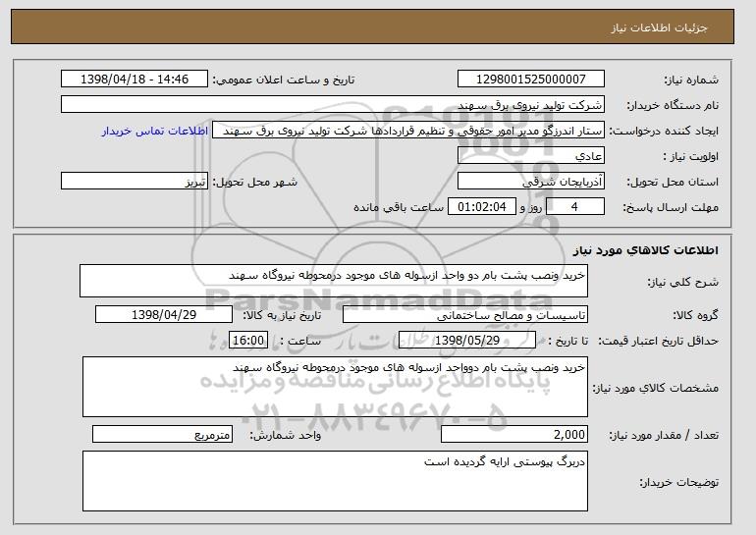Click the جزئیات اطلاعات نیاز header title
Screen dimensions: 756x535
click(659, 27)
